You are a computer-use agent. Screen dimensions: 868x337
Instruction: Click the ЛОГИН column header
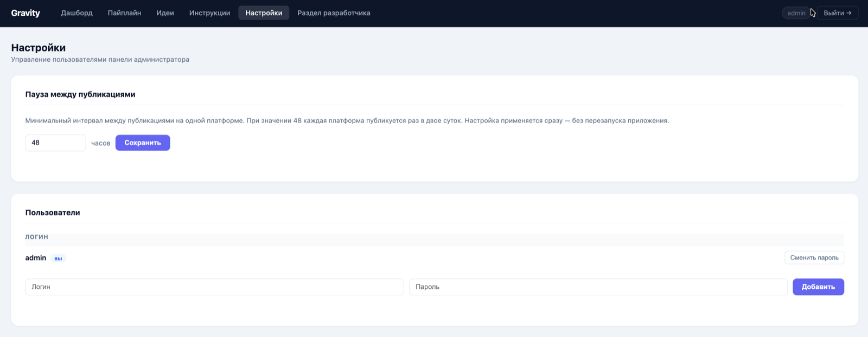coord(37,237)
